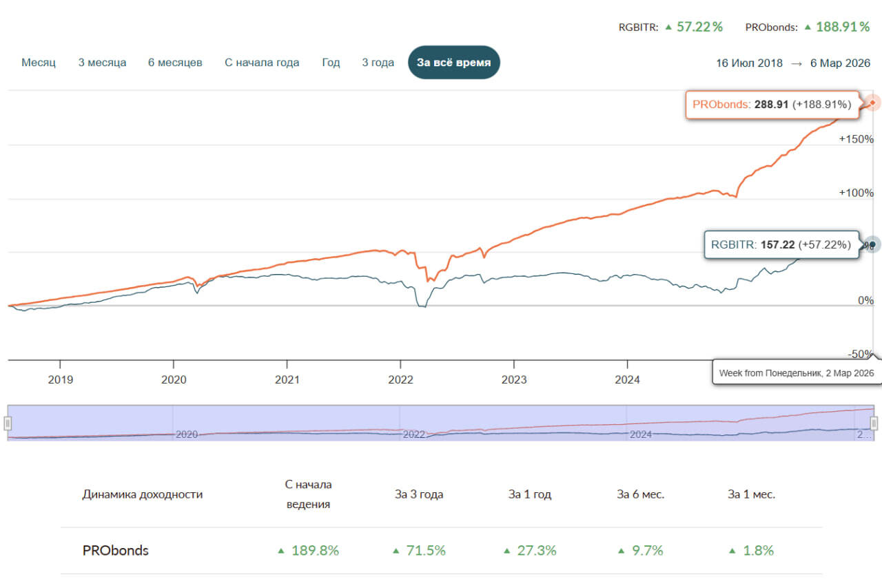Show data С начала года
Image resolution: width=882 pixels, height=588 pixels.
pyautogui.click(x=262, y=63)
